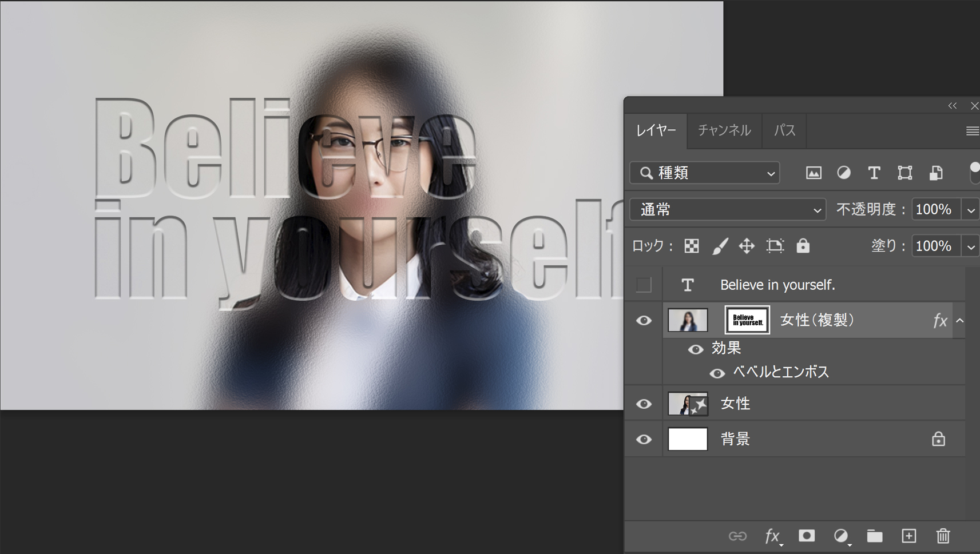Open the 種類 filter type dropdown
This screenshot has height=554, width=980.
pos(705,173)
